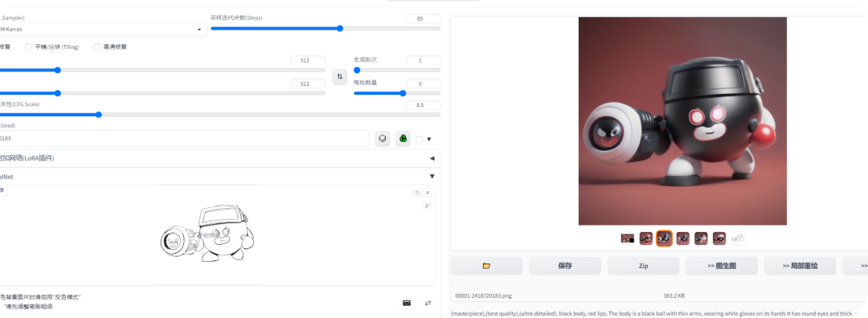Undo the ControlNet image edit using the rotate icon
The image size is (868, 318).
(417, 193)
